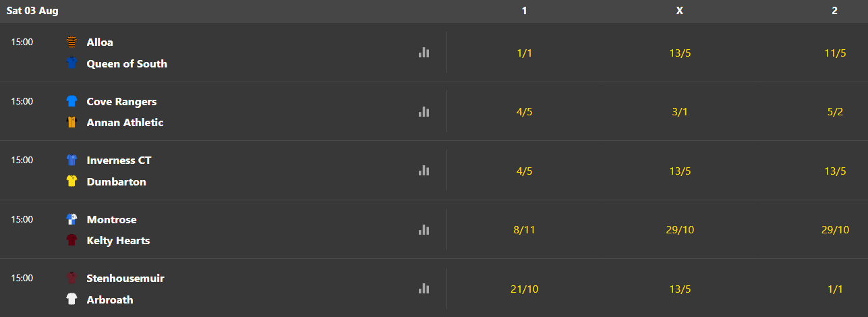
Task: Click the Sat 03 Aug date header
Action: (x=32, y=11)
